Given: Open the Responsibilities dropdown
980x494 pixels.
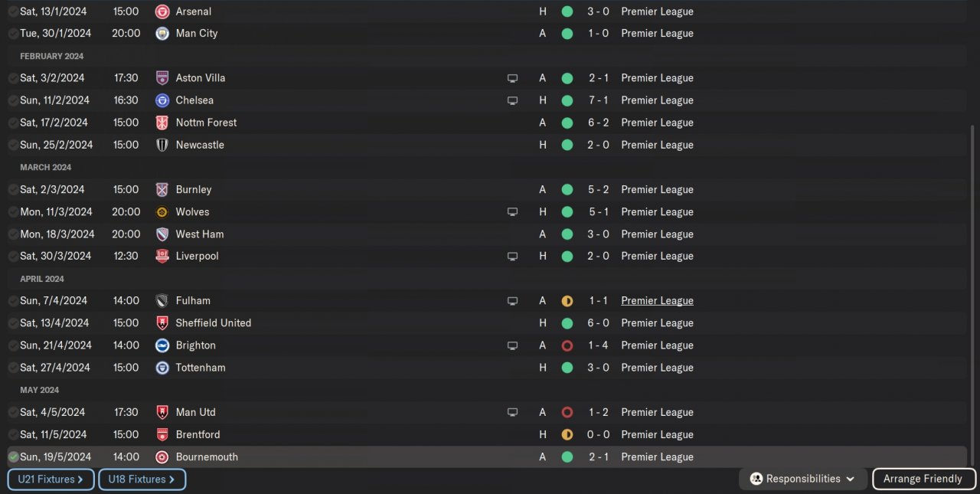Looking at the screenshot, I should point(802,479).
